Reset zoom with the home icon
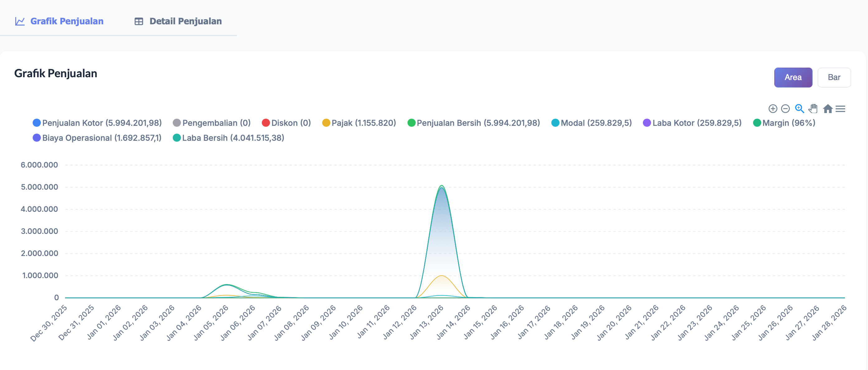The height and width of the screenshot is (370, 868). point(828,108)
